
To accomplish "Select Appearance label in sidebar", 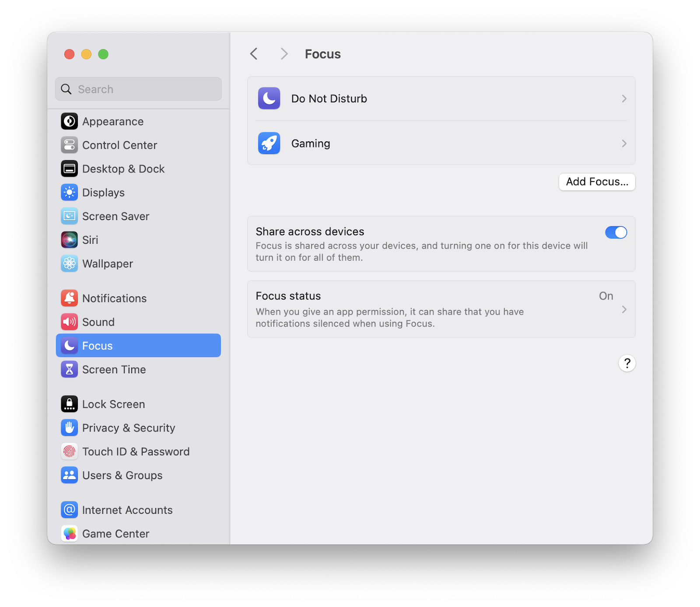I will coord(113,122).
